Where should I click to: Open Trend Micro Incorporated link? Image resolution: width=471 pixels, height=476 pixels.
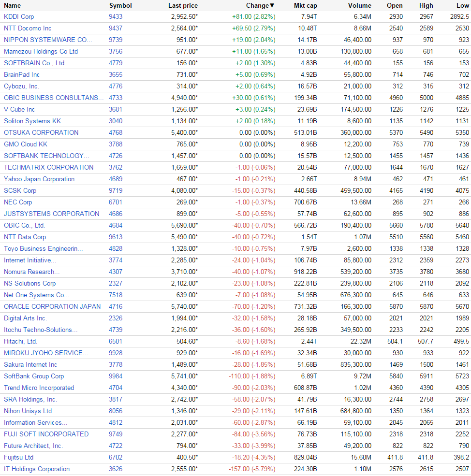pyautogui.click(x=39, y=388)
